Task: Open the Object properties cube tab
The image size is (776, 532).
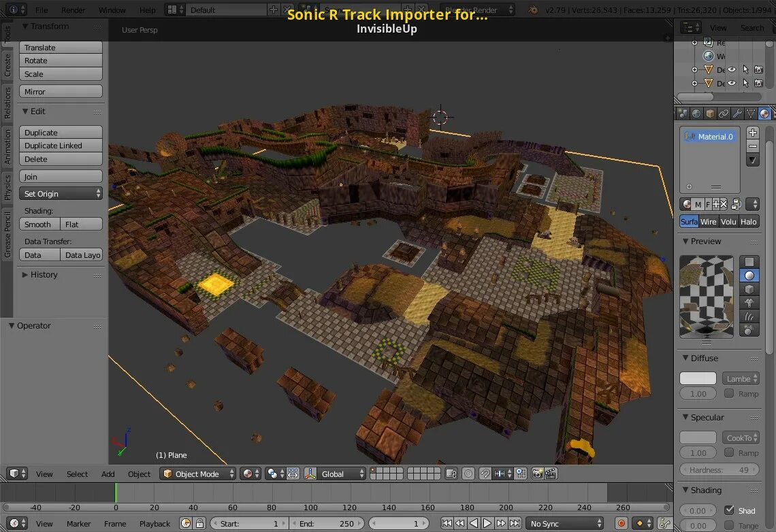Action: point(710,114)
